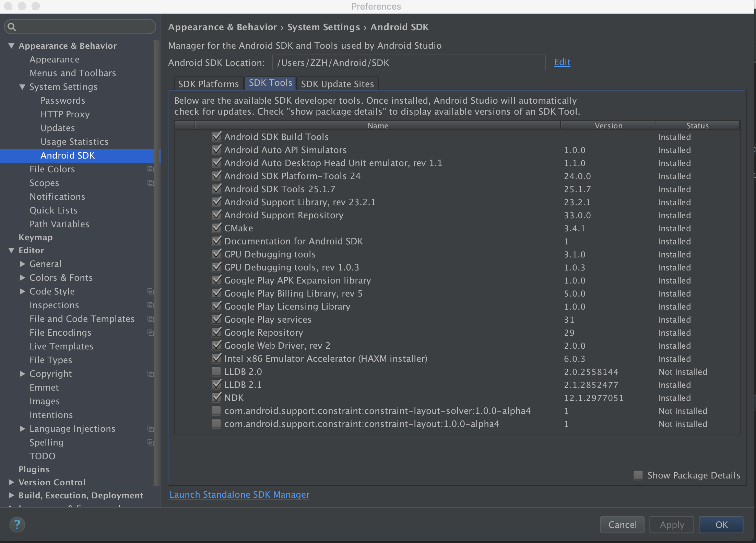Click project-level icon beside Scopes
Viewport: 756px width, 543px height.
150,183
